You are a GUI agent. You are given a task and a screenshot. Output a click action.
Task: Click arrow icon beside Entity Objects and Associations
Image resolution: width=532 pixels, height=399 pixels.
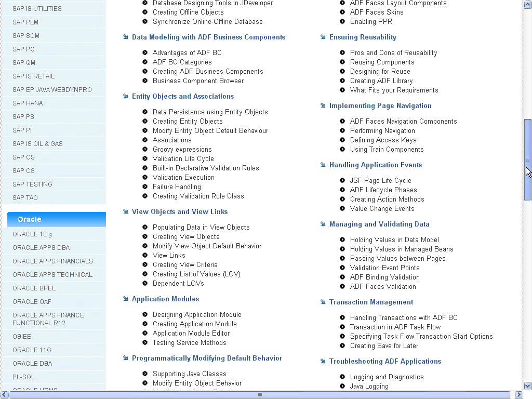[x=126, y=96]
